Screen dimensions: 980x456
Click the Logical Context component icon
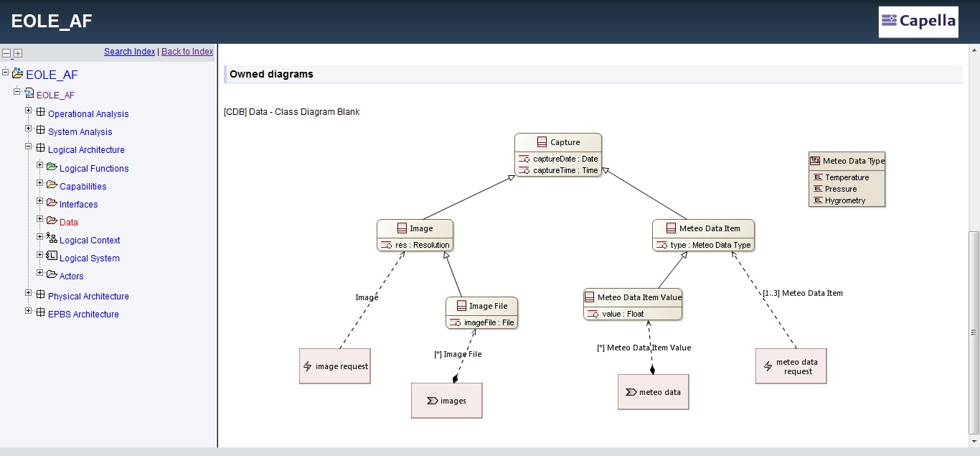pyautogui.click(x=52, y=238)
